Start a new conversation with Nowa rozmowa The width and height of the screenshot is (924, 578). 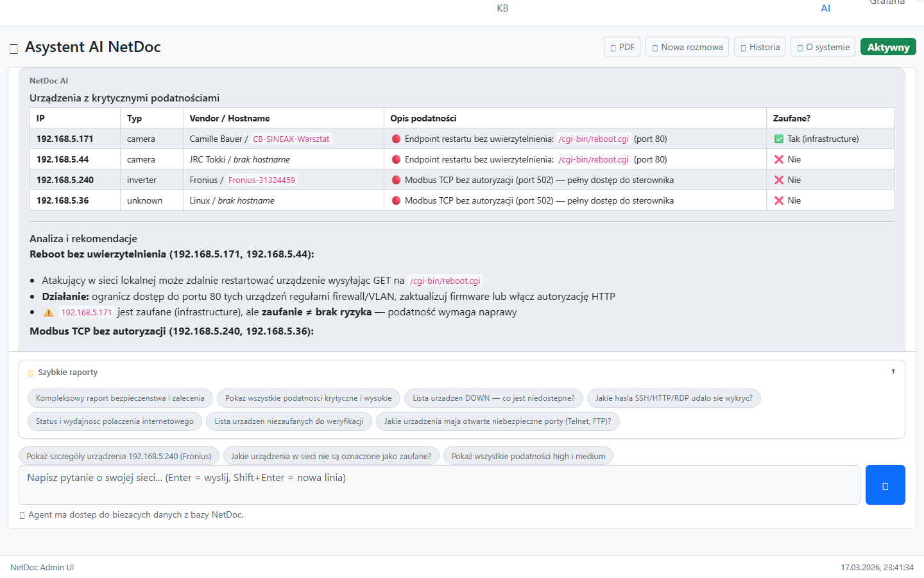click(687, 47)
